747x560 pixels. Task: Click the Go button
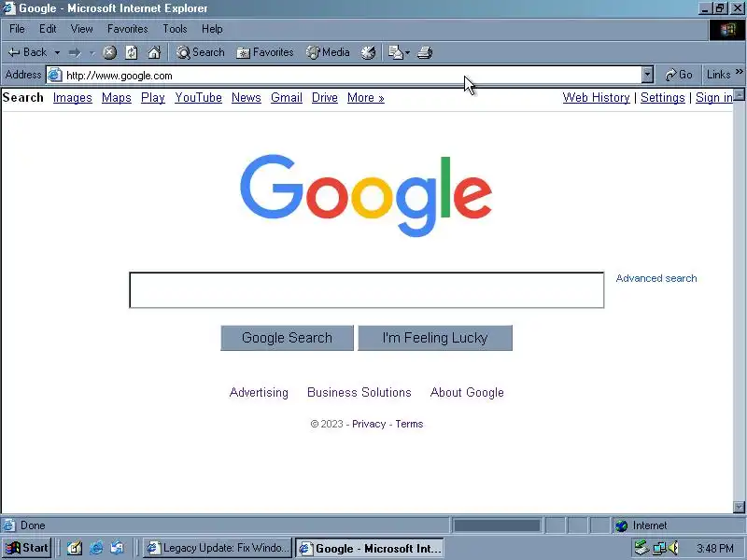point(679,75)
